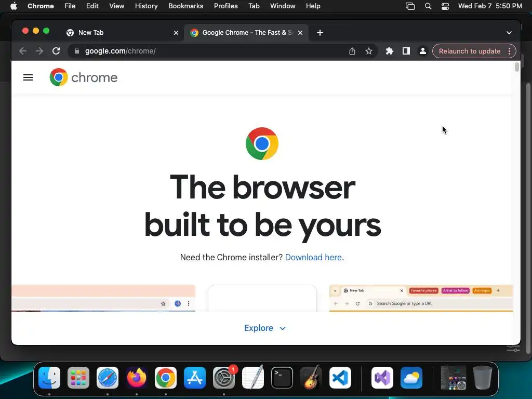
Task: Click the vertical page scrollbar thumb
Action: click(x=517, y=67)
